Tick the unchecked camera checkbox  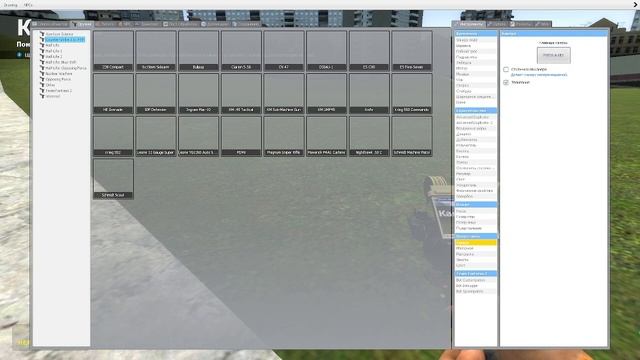point(506,70)
